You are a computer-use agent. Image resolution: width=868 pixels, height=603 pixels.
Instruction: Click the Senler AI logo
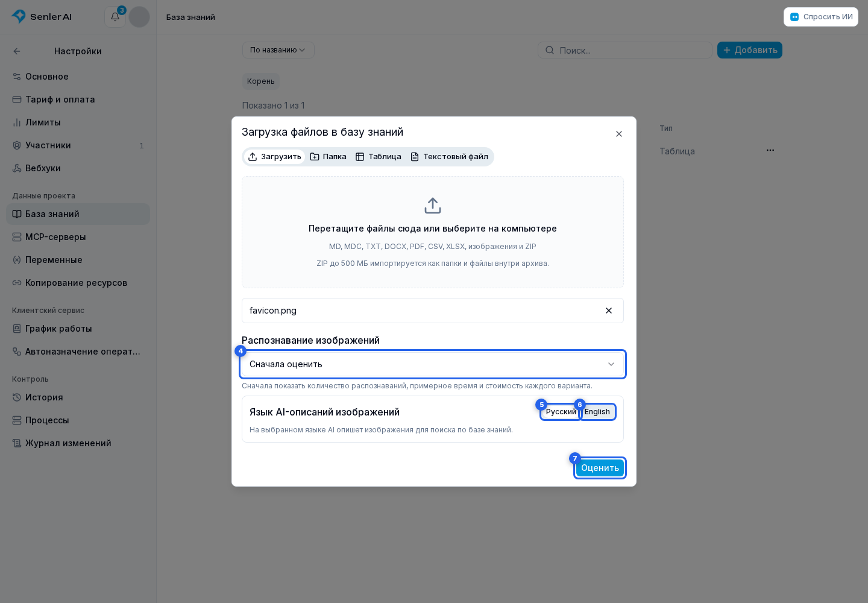click(x=42, y=17)
